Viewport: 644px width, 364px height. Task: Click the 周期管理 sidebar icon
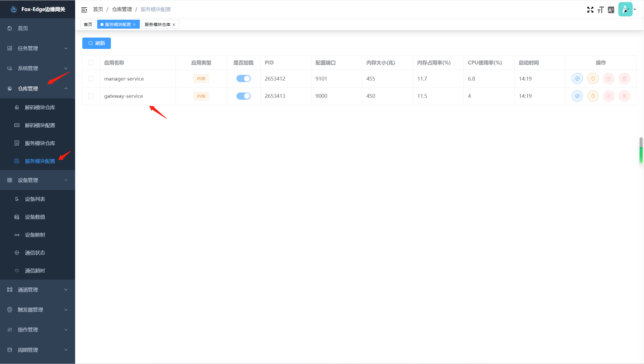click(10, 350)
